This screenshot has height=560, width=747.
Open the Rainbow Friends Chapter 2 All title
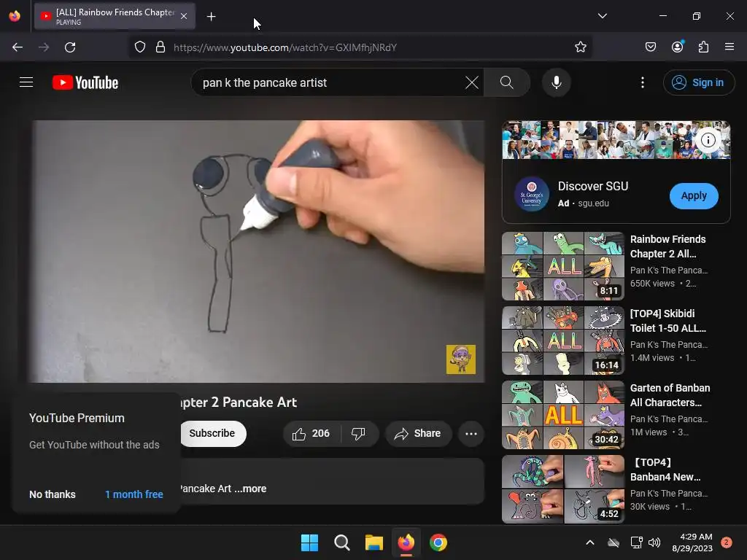668,246
